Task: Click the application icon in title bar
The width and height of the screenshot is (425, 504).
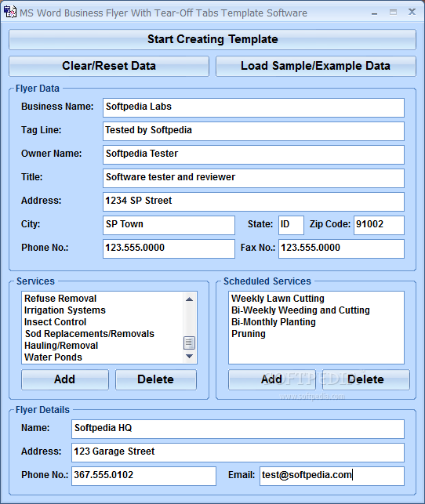Action: (x=9, y=12)
